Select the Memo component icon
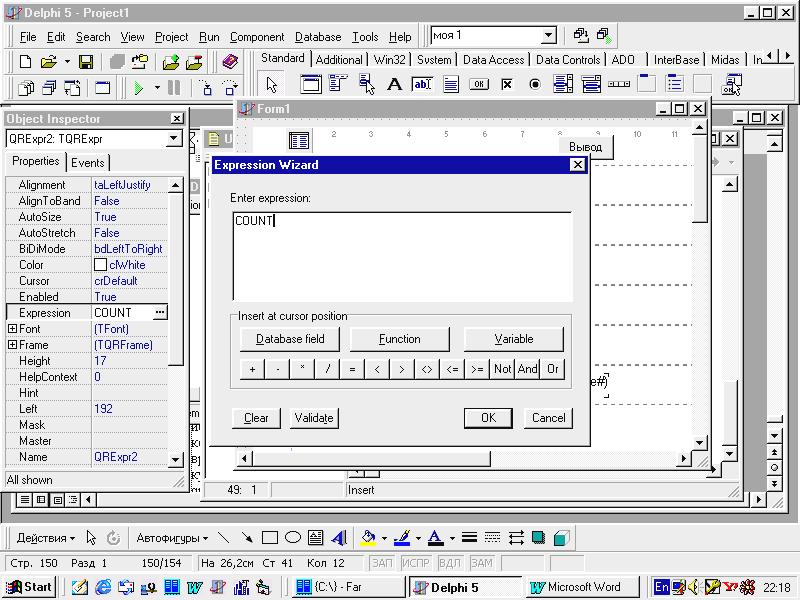The width and height of the screenshot is (800, 600). 451,84
